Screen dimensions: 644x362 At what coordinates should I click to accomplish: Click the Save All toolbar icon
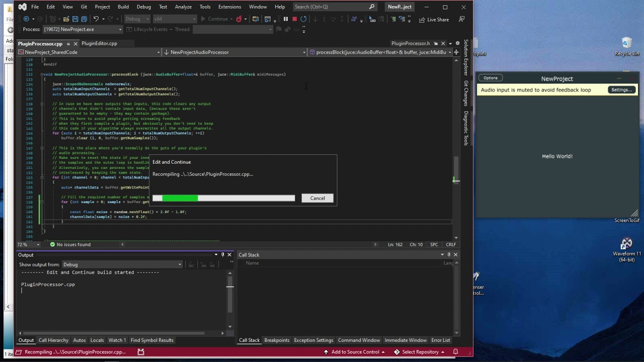pyautogui.click(x=84, y=19)
